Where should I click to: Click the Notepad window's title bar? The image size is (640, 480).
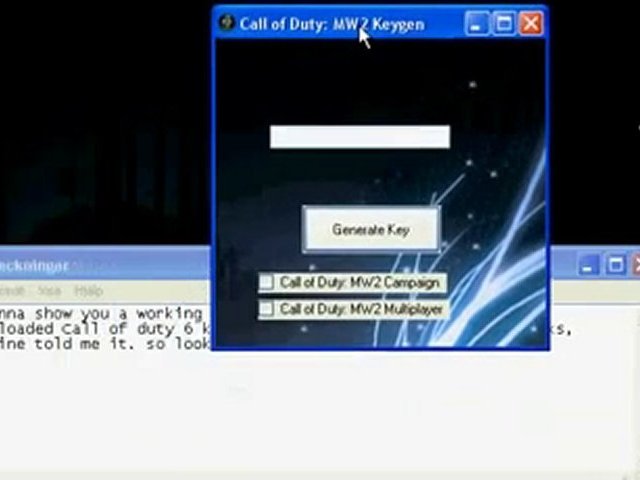(120, 265)
